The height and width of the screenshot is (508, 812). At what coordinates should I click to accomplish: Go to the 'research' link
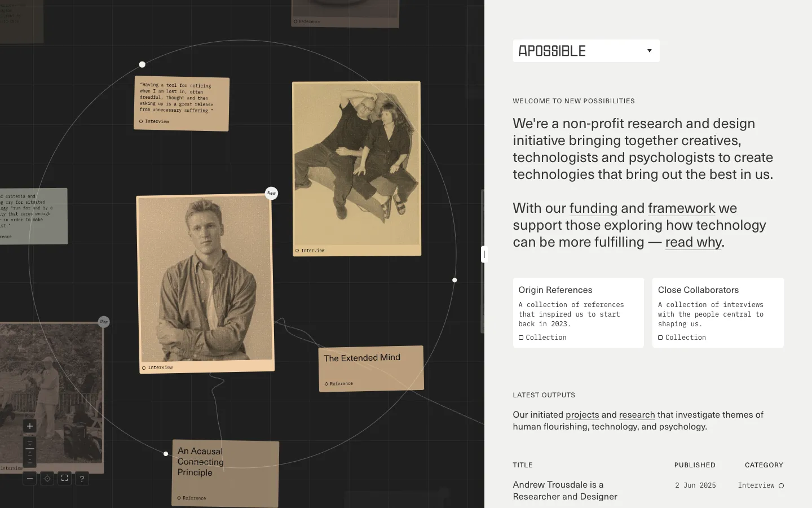637,415
